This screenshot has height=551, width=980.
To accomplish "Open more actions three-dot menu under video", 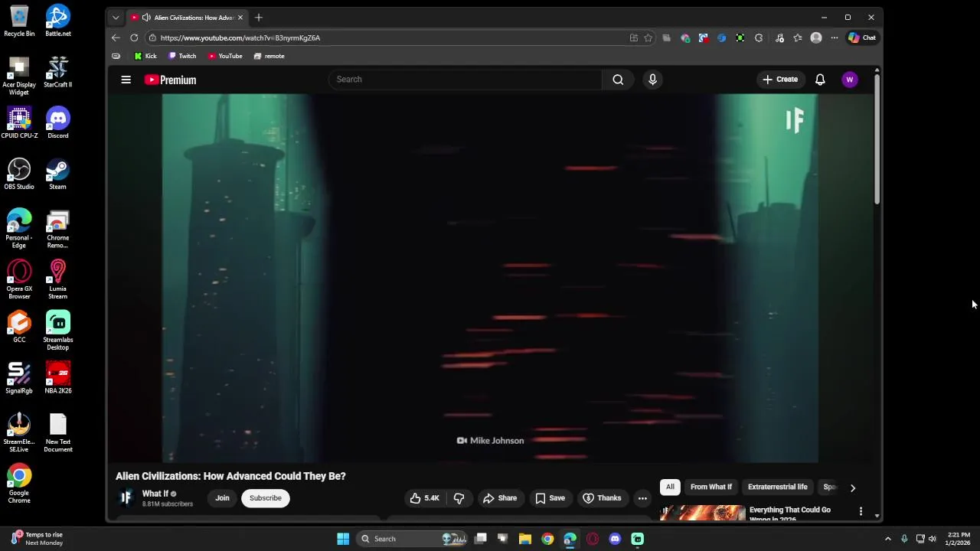I will pyautogui.click(x=642, y=498).
